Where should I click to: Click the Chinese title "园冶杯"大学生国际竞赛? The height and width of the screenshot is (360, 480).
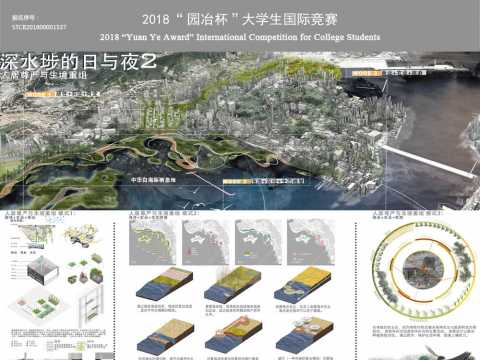[240, 19]
